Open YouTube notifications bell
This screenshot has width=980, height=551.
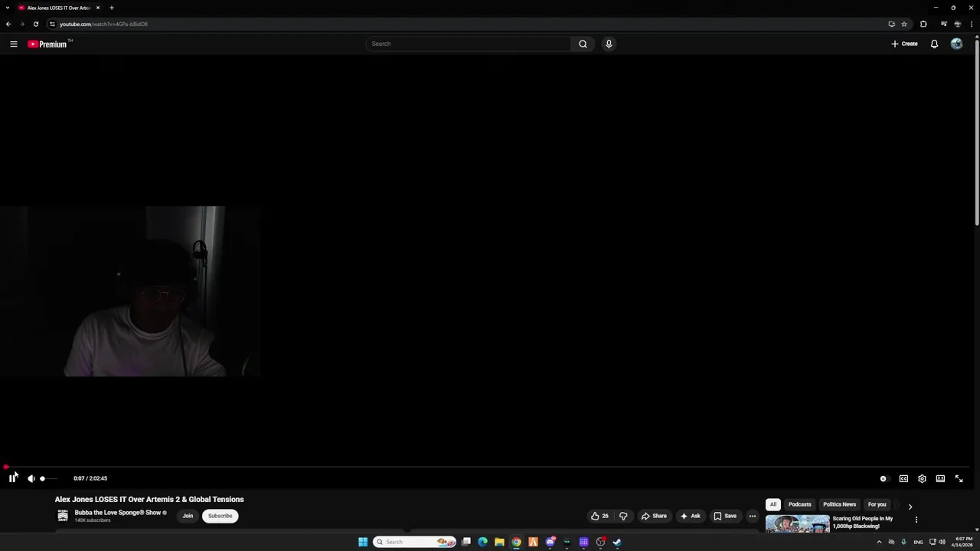[x=934, y=44]
